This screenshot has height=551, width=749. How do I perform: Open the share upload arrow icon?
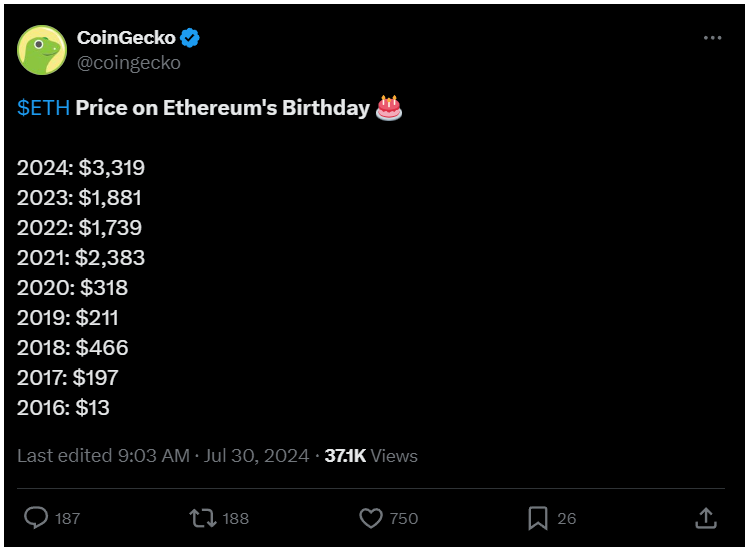coord(706,518)
